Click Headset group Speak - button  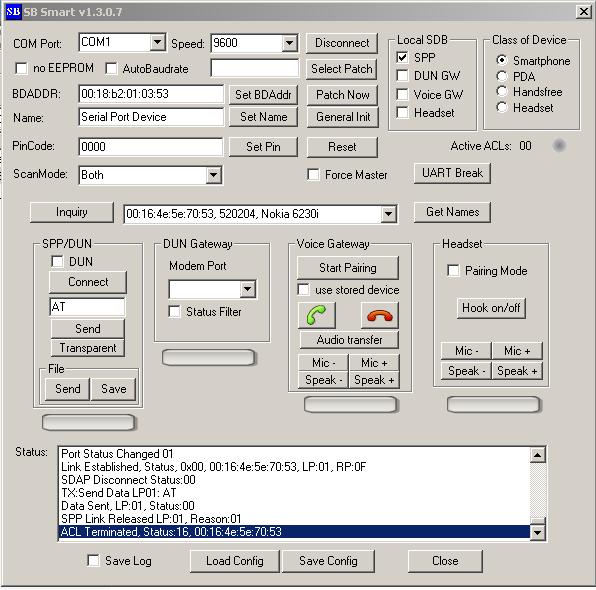click(x=466, y=371)
